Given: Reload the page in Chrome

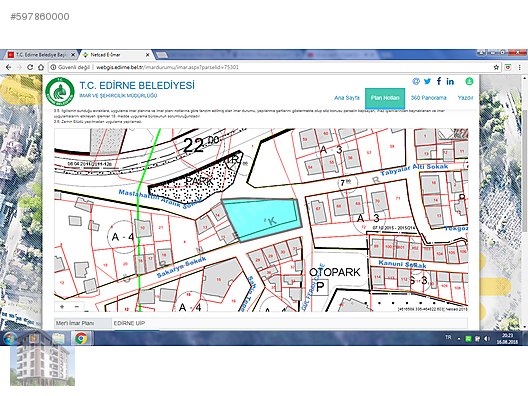Looking at the screenshot, I should pos(30,67).
